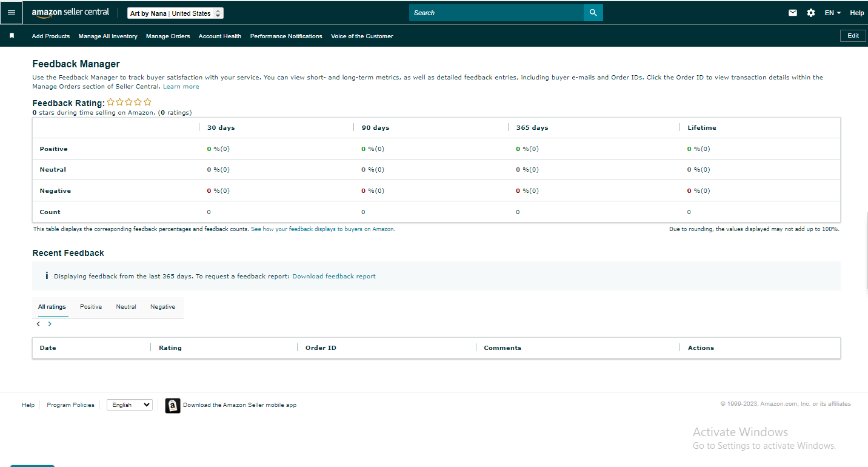Open the messages envelope icon
This screenshot has width=868, height=467.
tap(793, 13)
